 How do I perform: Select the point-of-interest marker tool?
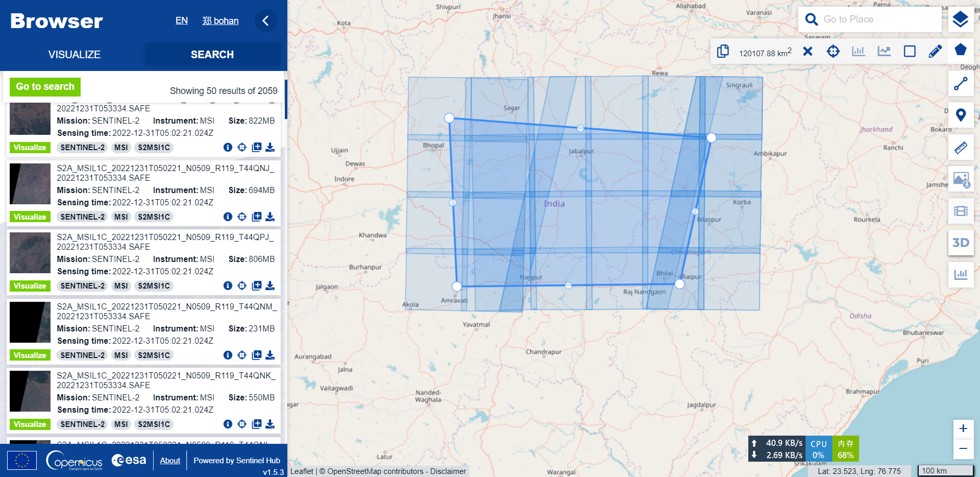[961, 115]
